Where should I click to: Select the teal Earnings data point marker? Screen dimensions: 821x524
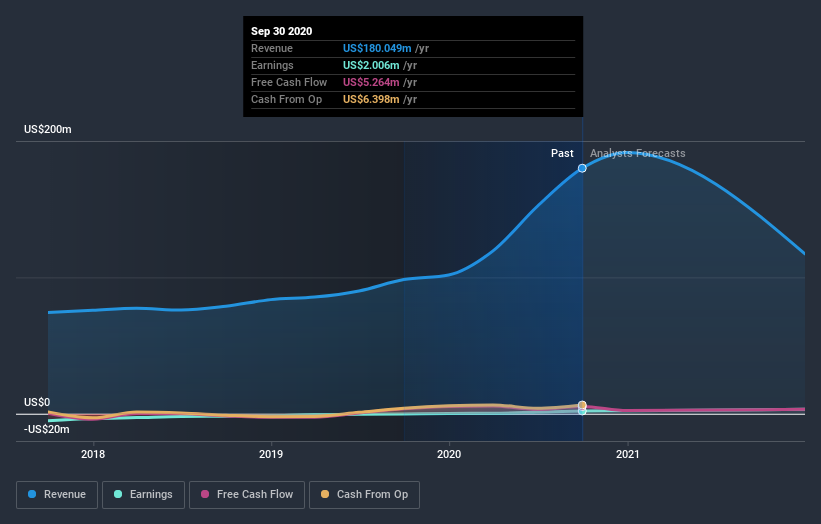[x=582, y=411]
